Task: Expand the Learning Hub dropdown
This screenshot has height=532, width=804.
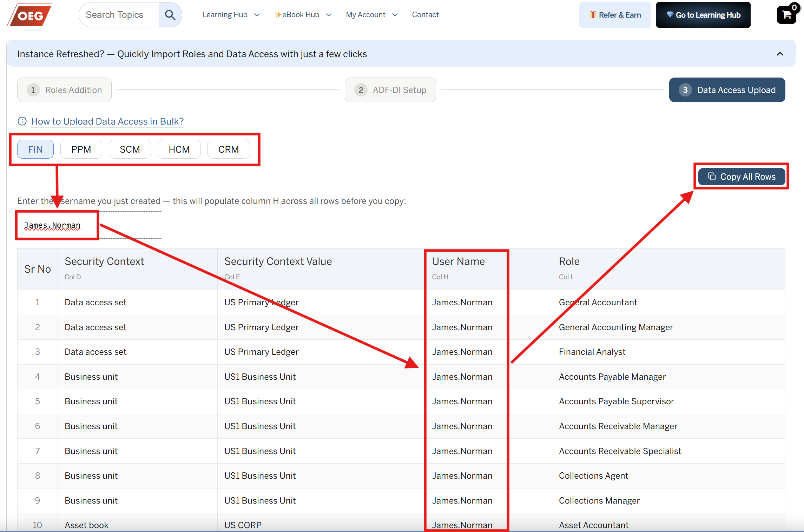Action: point(231,15)
